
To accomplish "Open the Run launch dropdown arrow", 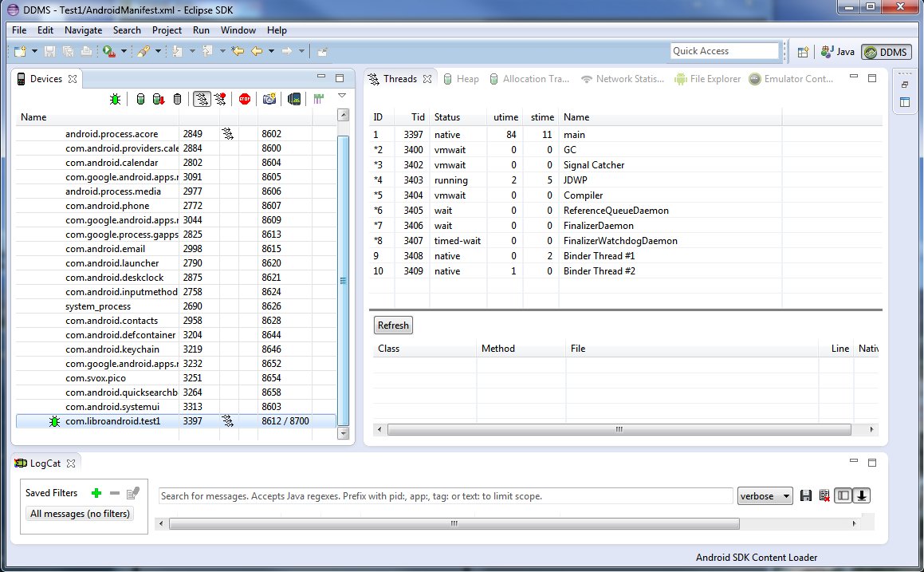I will coord(124,51).
